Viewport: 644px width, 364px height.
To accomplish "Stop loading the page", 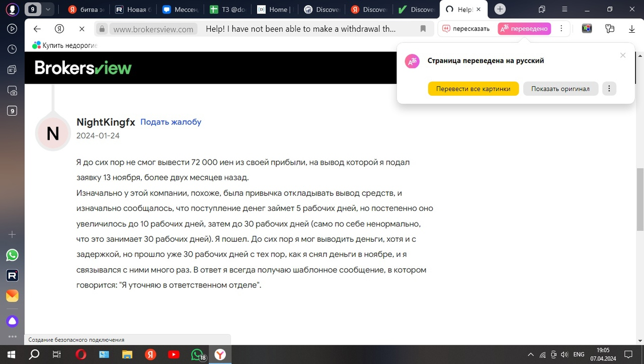I will tap(82, 29).
